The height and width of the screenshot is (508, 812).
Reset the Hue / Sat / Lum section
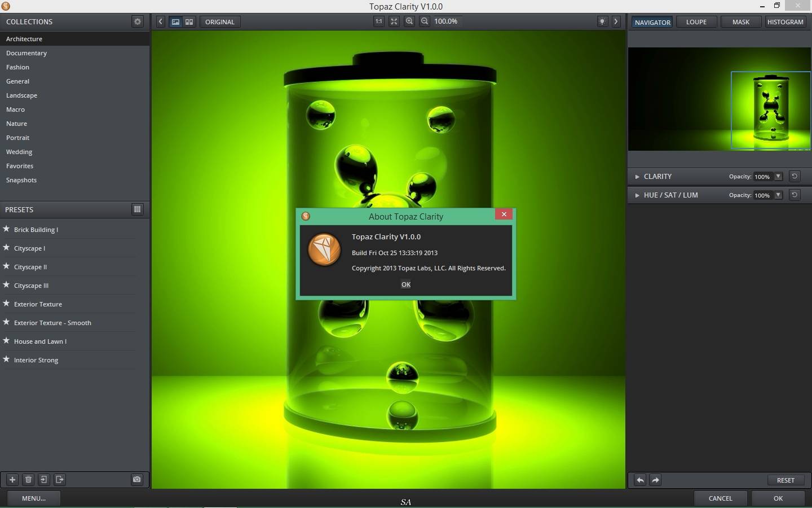[795, 195]
